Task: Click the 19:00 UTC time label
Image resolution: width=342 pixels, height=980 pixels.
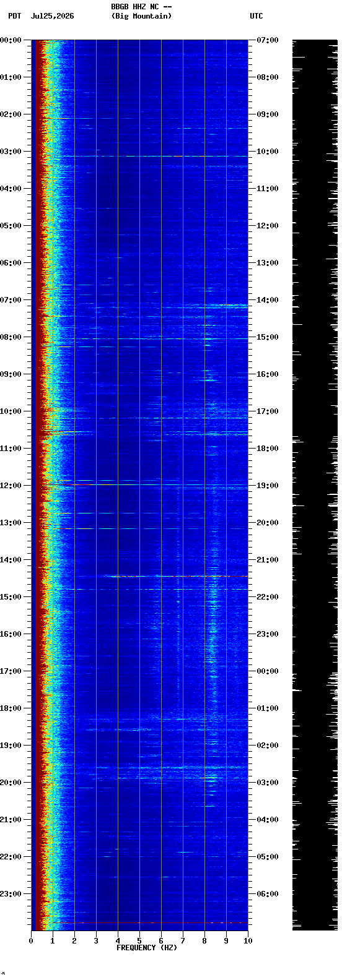Action: pos(268,486)
